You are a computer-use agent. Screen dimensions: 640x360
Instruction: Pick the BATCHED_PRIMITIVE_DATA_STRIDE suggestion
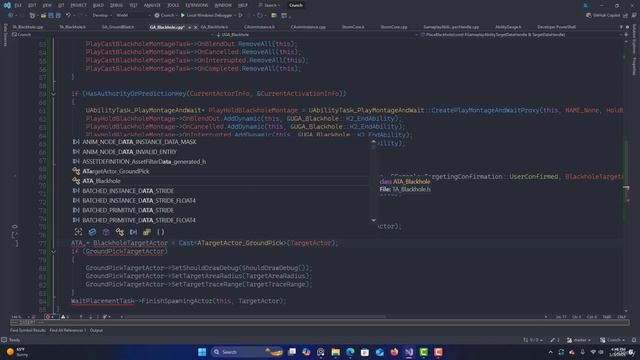coord(220,210)
